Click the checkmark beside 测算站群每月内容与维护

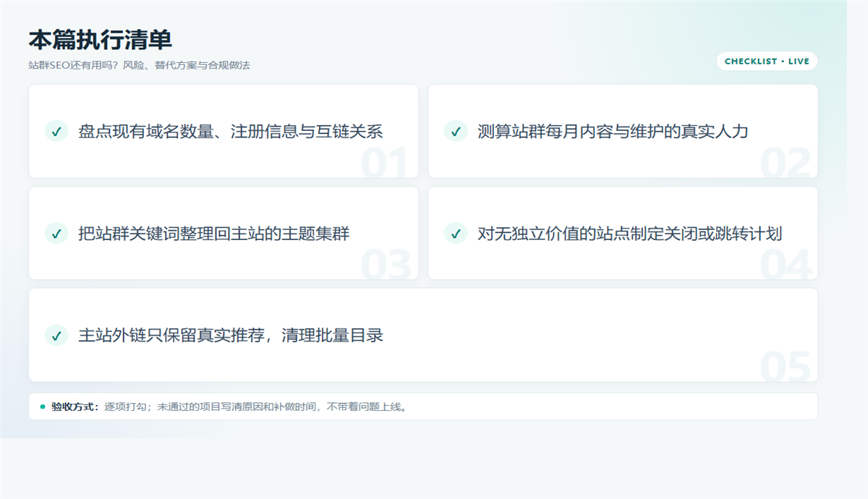pyautogui.click(x=456, y=132)
